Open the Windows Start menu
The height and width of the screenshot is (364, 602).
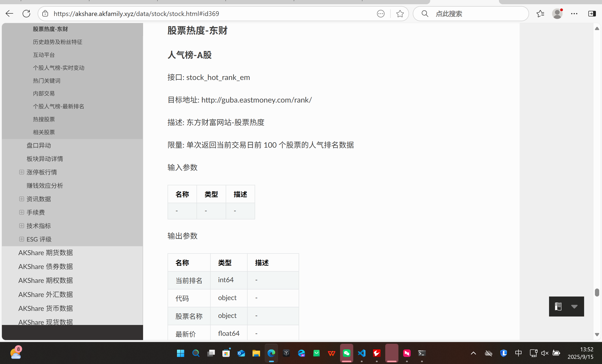click(x=181, y=353)
